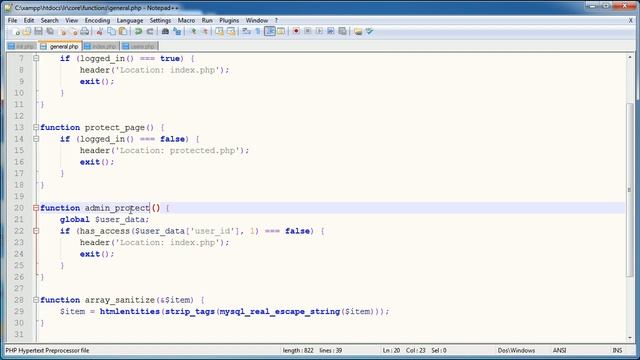The image size is (640, 360).
Task: Toggle INS insert mode in status bar
Action: 617,350
